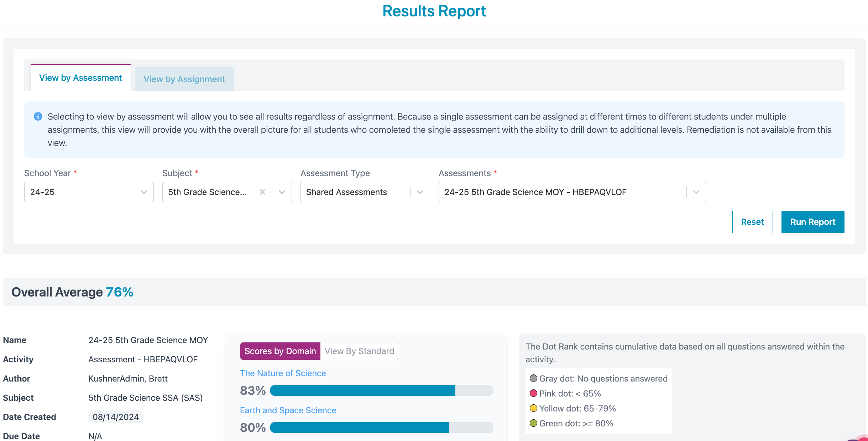Open the School Year dropdown arrow
868x441 pixels.
144,192
